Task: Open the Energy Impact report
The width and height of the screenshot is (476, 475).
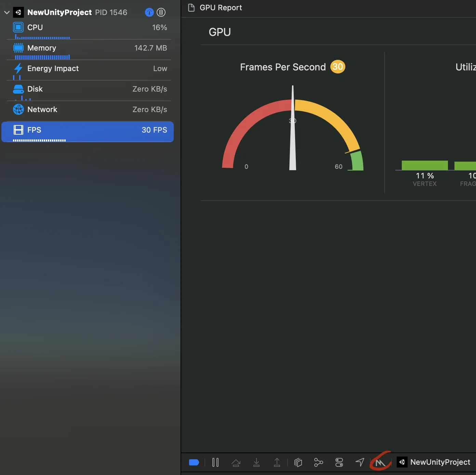Action: click(89, 69)
